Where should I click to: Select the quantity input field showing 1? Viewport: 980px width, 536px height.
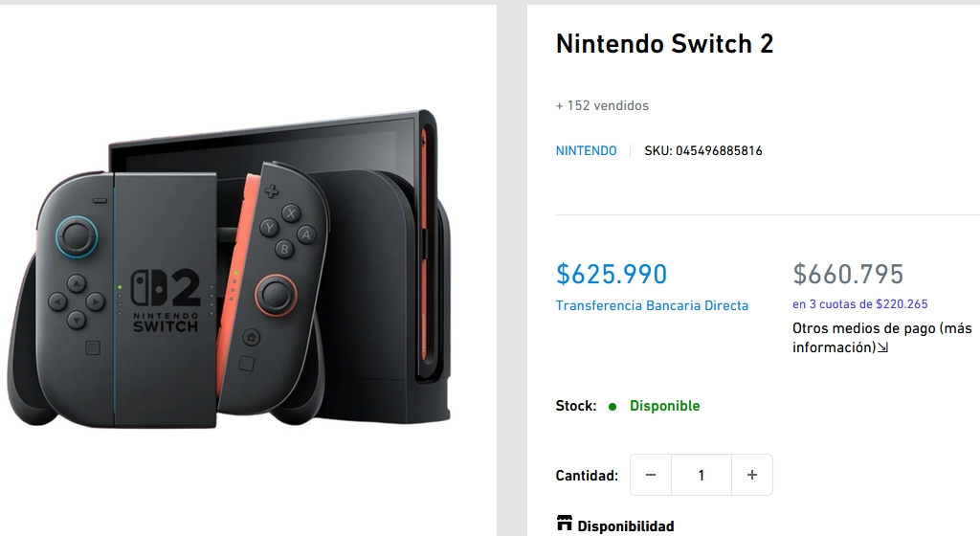tap(702, 475)
